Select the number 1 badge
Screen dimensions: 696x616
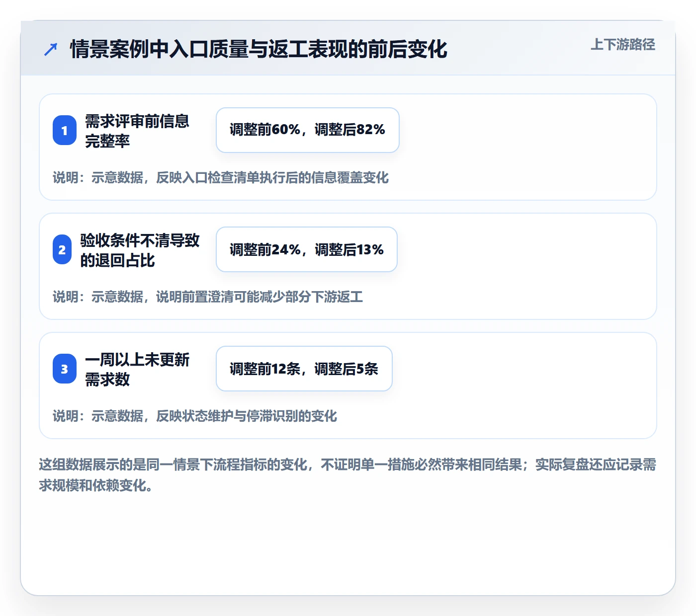point(65,130)
